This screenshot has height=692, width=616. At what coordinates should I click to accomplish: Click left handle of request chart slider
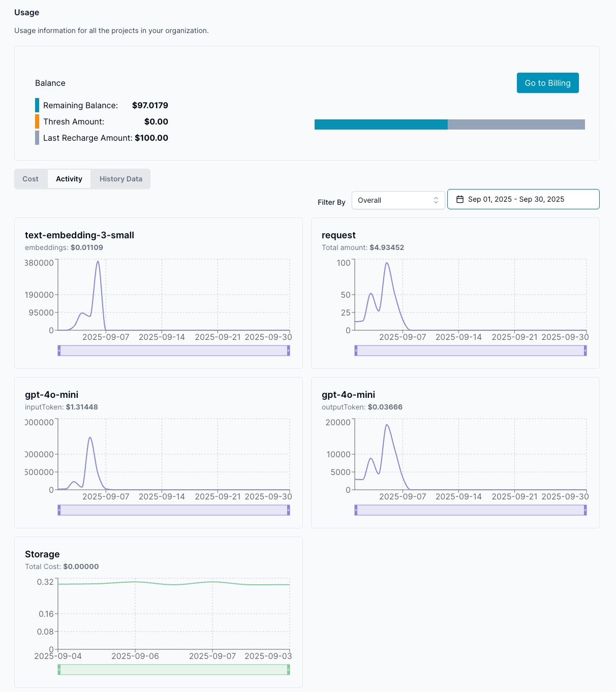(x=356, y=351)
